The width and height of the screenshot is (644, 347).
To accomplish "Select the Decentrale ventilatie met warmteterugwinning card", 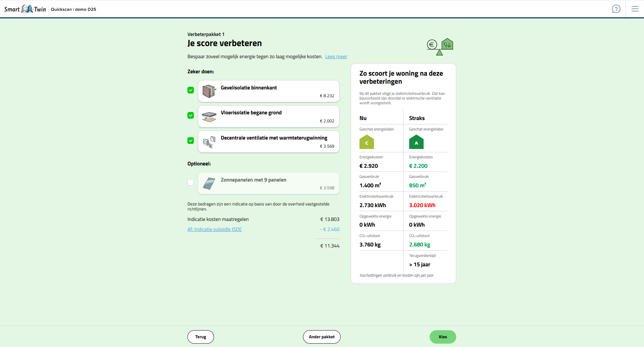I will pos(274,142).
